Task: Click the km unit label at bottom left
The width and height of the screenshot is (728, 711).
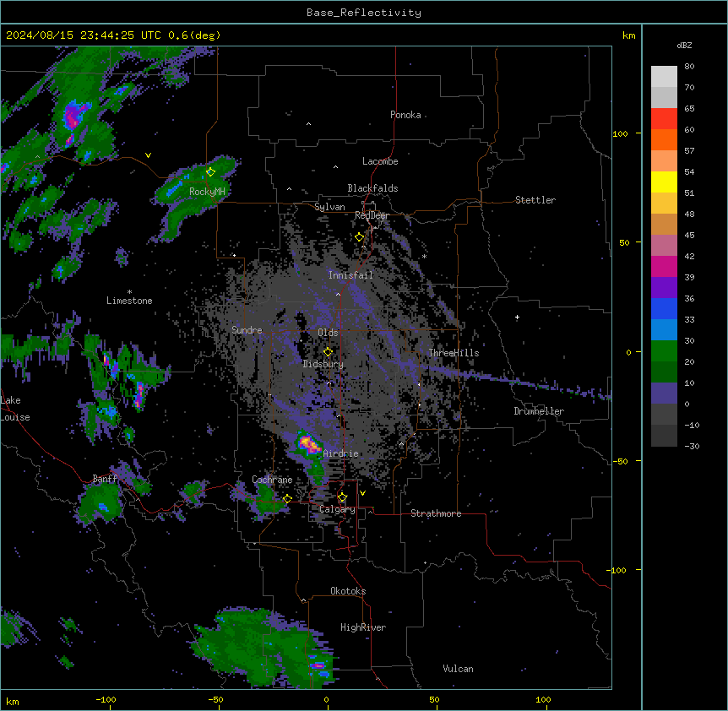Action: tap(13, 702)
